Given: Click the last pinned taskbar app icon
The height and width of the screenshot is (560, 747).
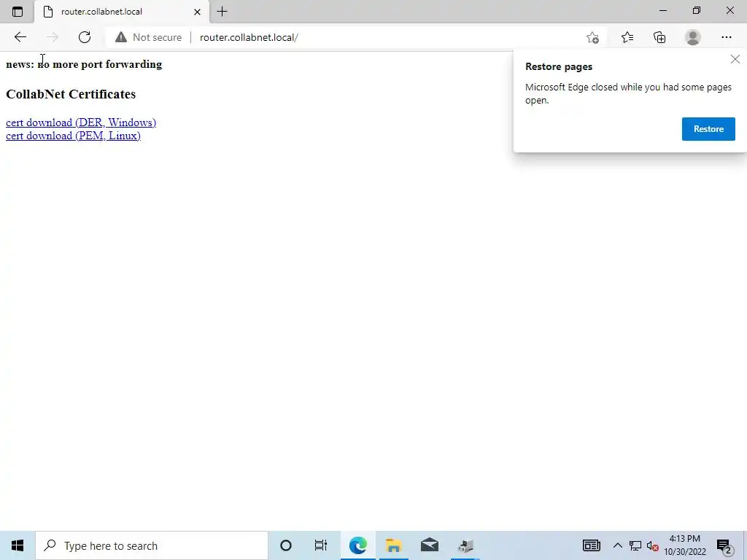Looking at the screenshot, I should (465, 545).
